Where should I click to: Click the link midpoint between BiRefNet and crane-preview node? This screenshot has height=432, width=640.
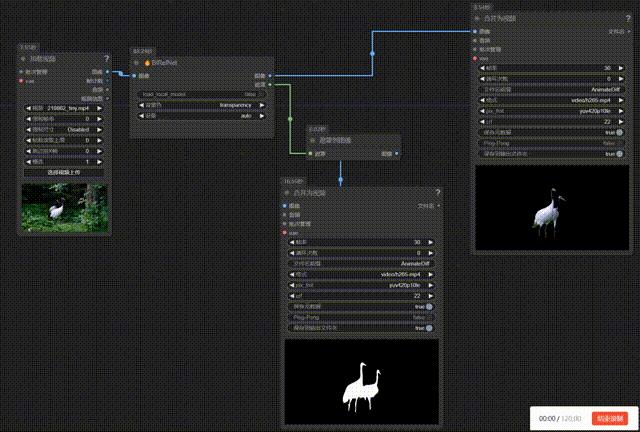click(372, 53)
